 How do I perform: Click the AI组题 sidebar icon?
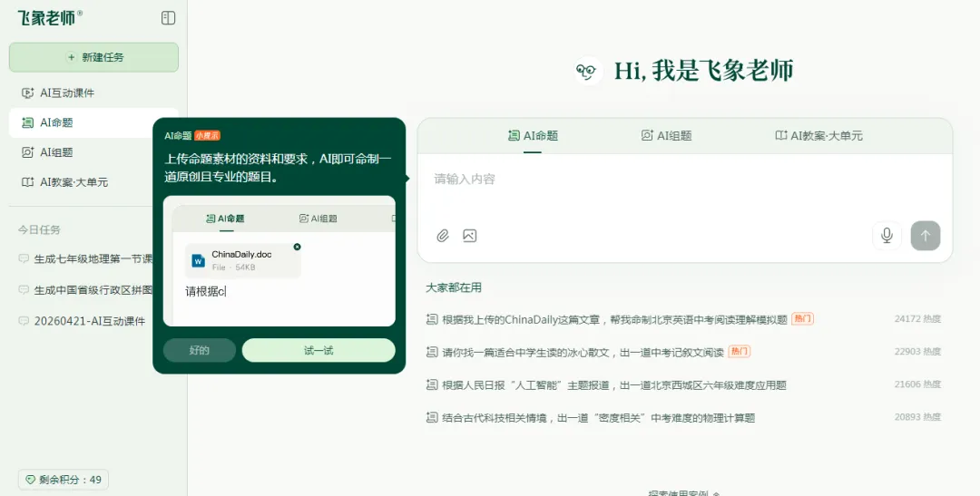[27, 152]
